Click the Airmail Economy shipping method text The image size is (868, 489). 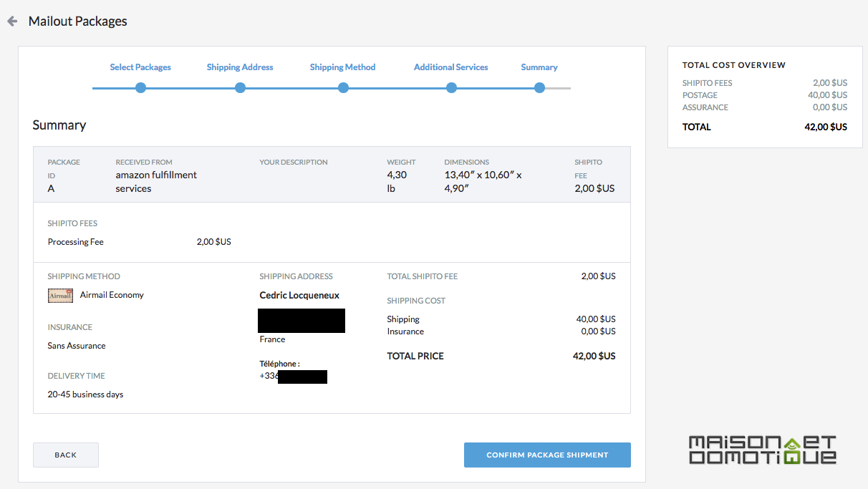pyautogui.click(x=112, y=295)
